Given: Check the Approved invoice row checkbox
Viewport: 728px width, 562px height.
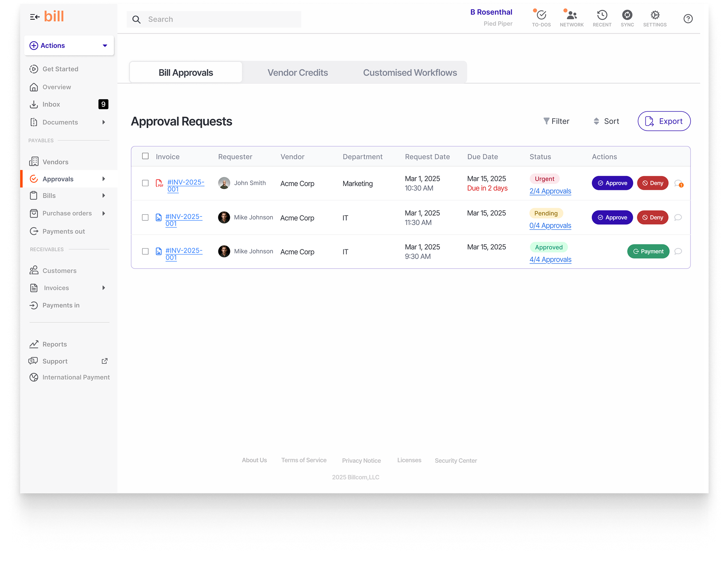Looking at the screenshot, I should tap(145, 252).
